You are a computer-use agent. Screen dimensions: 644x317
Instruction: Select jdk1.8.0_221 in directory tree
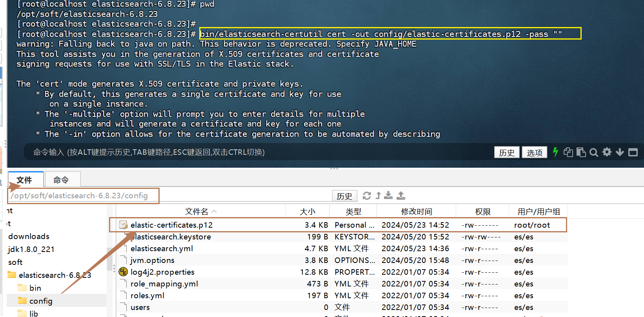(x=31, y=249)
